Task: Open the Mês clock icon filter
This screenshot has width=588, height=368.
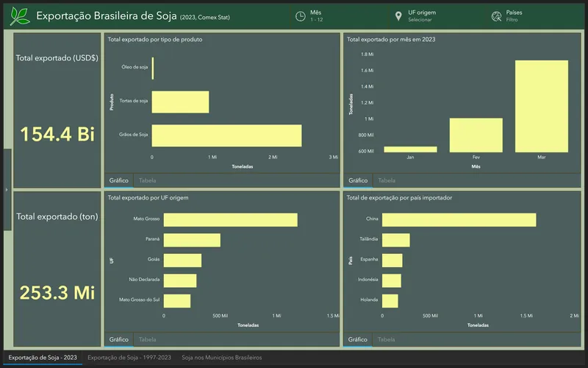Action: (301, 16)
